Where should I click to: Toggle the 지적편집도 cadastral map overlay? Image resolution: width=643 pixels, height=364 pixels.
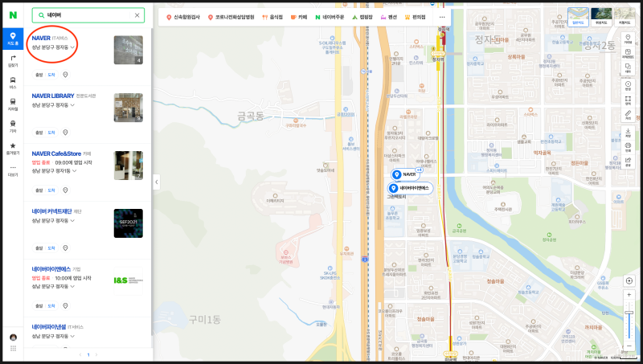(x=628, y=54)
